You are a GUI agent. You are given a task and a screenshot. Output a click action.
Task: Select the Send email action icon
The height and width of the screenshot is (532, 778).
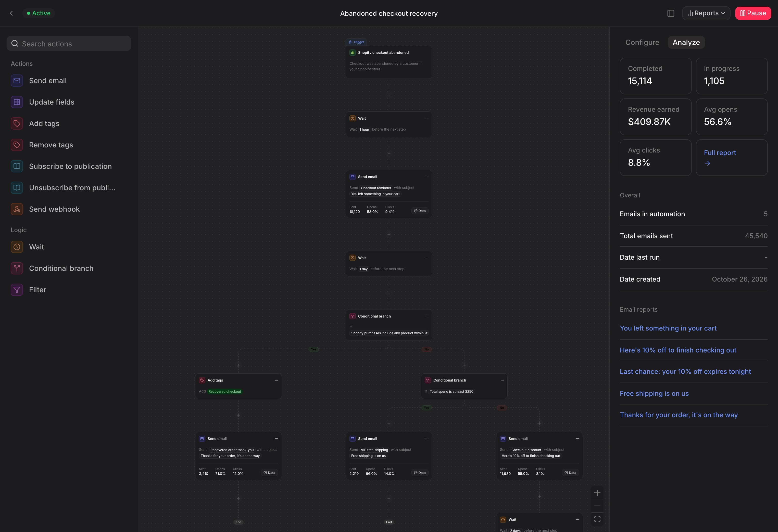(17, 81)
